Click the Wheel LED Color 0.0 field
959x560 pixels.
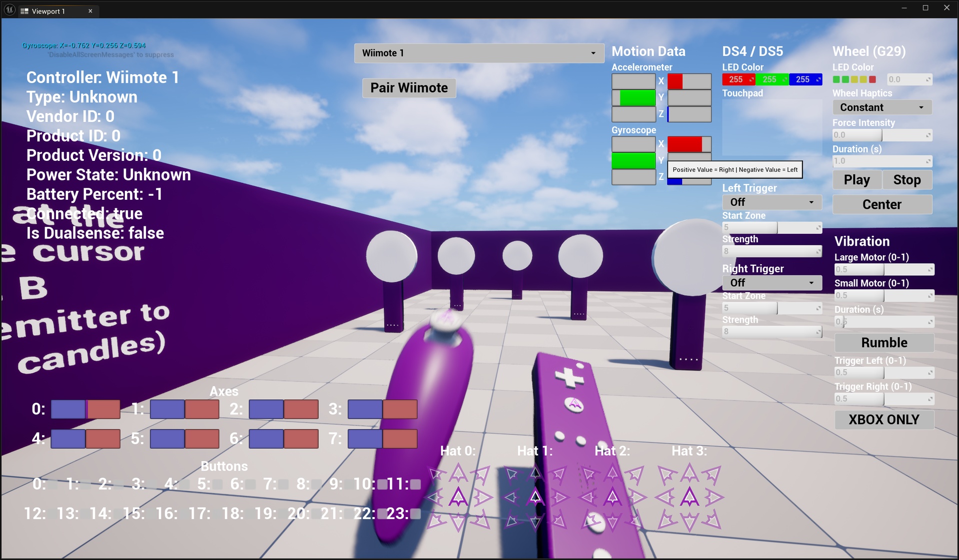(910, 79)
